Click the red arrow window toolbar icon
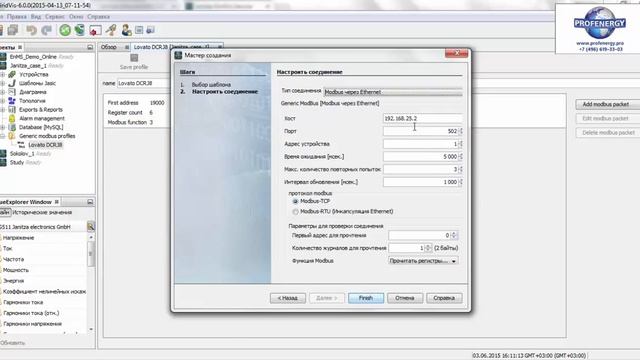 (x=96, y=30)
